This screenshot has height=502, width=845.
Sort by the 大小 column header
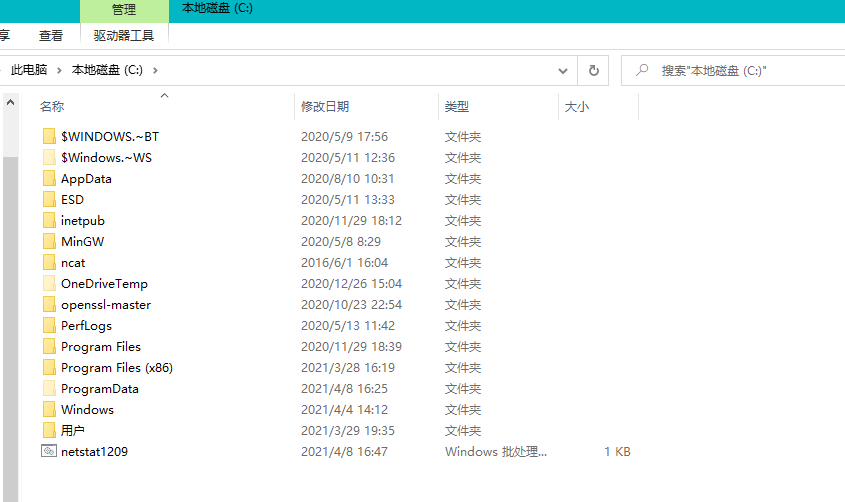click(577, 107)
